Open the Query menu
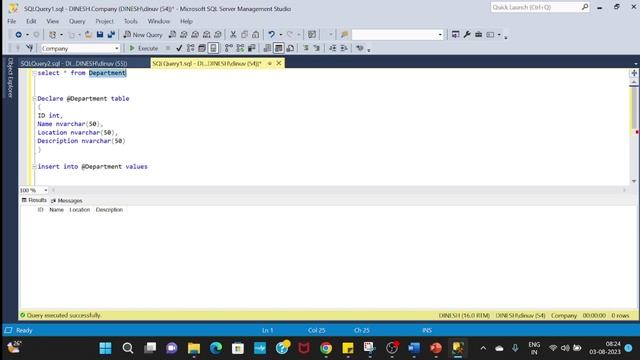This screenshot has width=640, height=360. pyautogui.click(x=77, y=21)
